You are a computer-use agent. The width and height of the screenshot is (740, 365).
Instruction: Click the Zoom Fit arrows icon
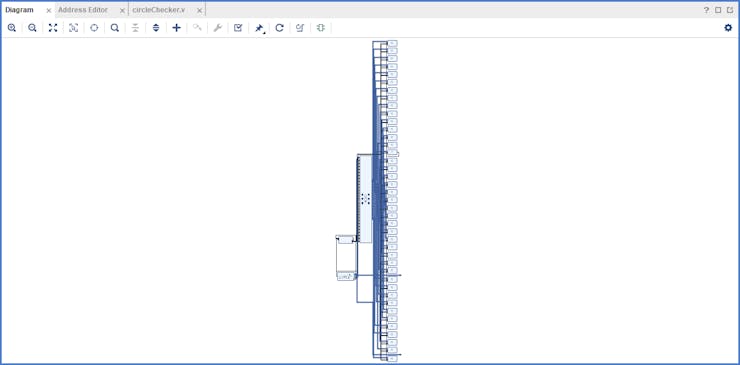click(x=53, y=28)
